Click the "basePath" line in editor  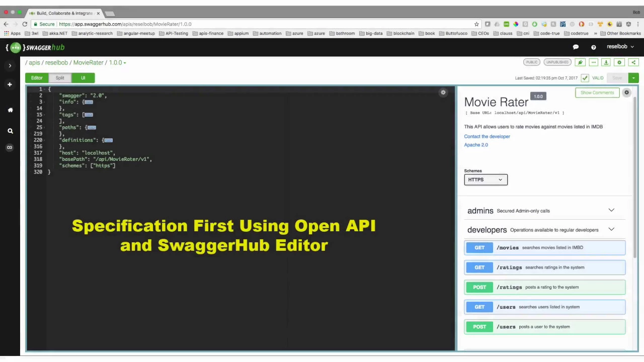106,159
